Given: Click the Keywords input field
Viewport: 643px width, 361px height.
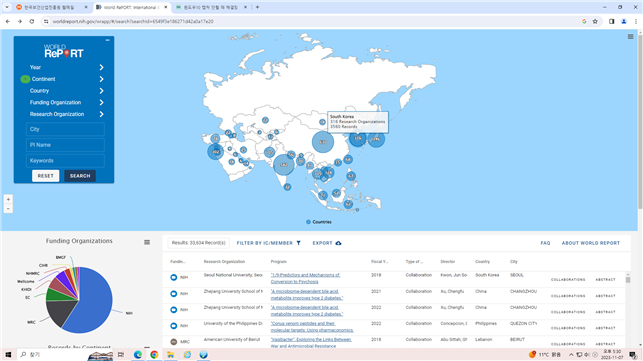Looking at the screenshot, I should (65, 161).
